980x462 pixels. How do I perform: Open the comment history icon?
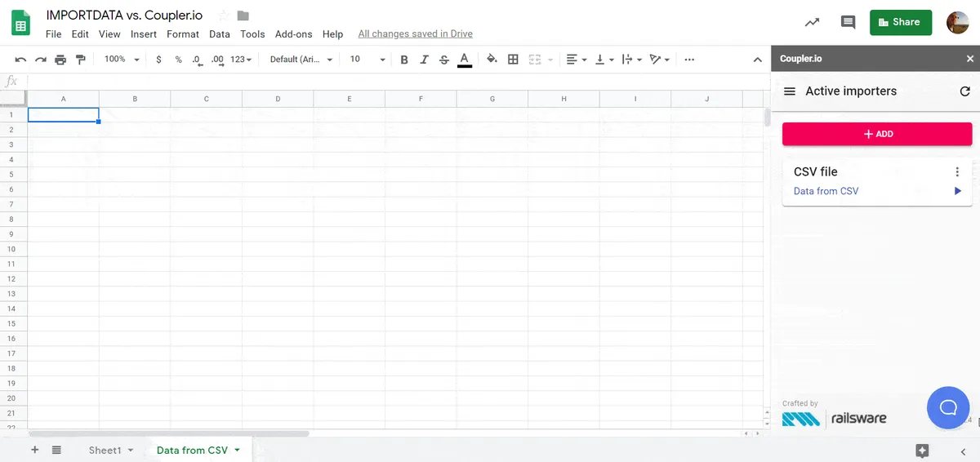click(x=848, y=23)
